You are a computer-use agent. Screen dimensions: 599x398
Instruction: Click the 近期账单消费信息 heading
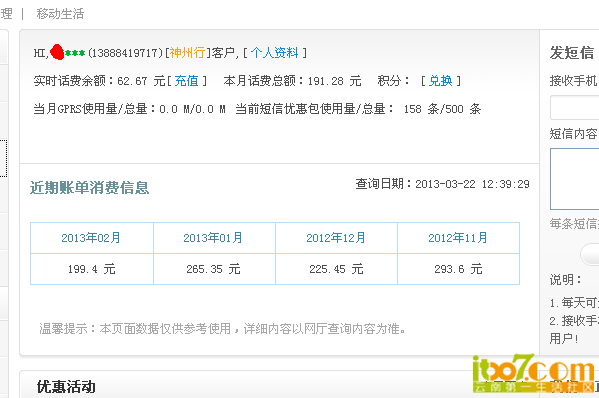coord(89,188)
